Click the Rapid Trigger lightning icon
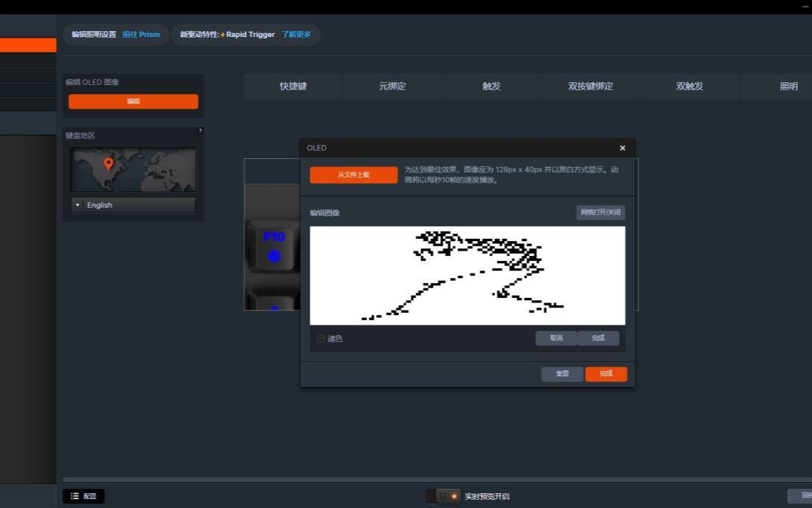The height and width of the screenshot is (508, 812). 222,35
